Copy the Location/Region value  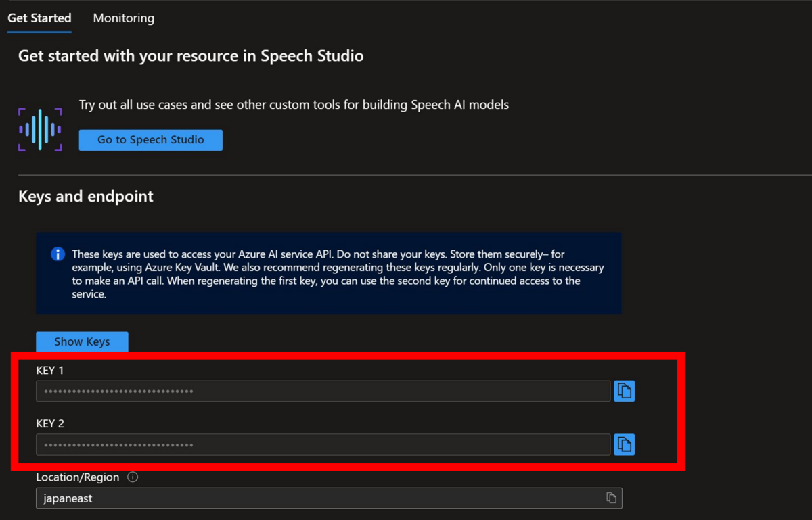[611, 498]
